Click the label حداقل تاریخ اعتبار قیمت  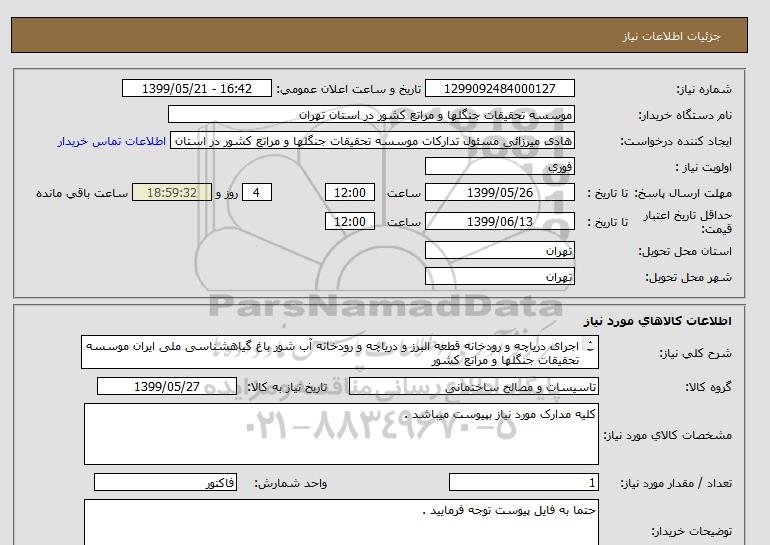click(688, 222)
